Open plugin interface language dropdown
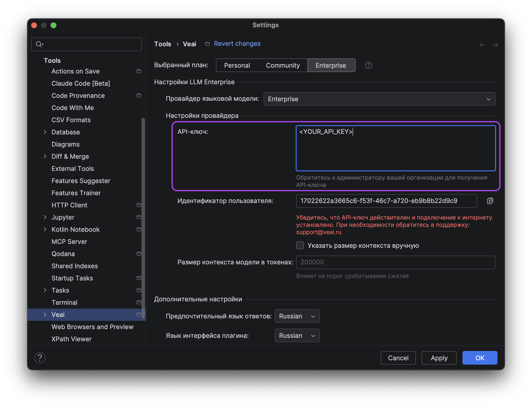Viewport: 532px width, 406px height. (x=297, y=335)
